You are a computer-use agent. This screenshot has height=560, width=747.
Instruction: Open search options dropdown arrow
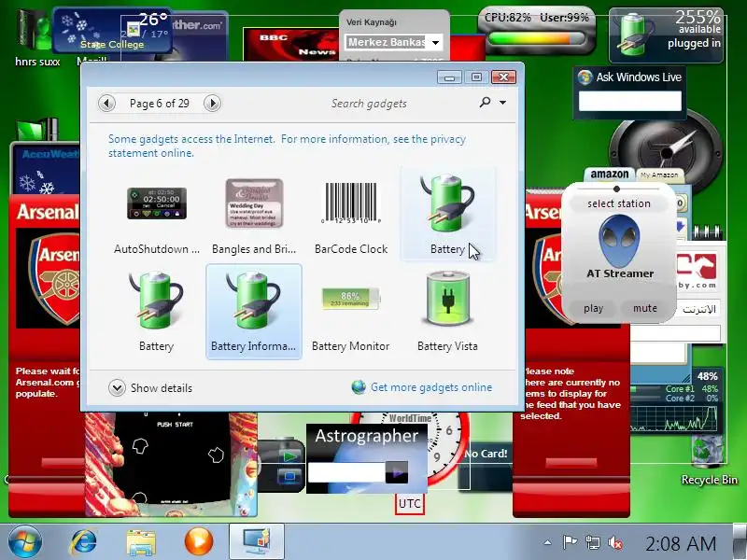click(x=502, y=103)
